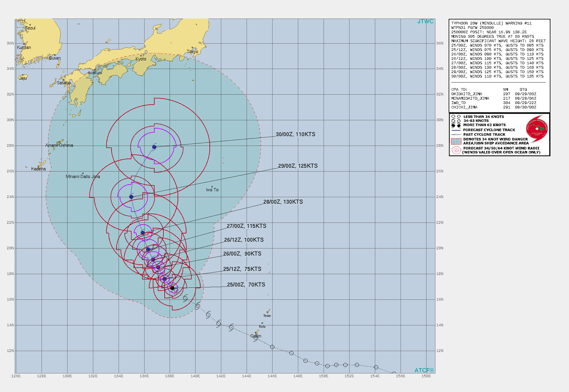569x392 pixels.
Task: Click the '138E' longitude axis label
Action: pos(170,376)
